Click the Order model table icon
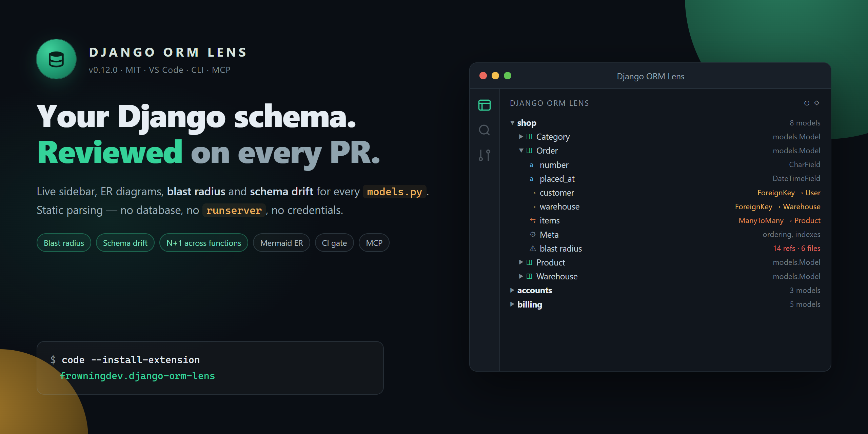 click(529, 151)
